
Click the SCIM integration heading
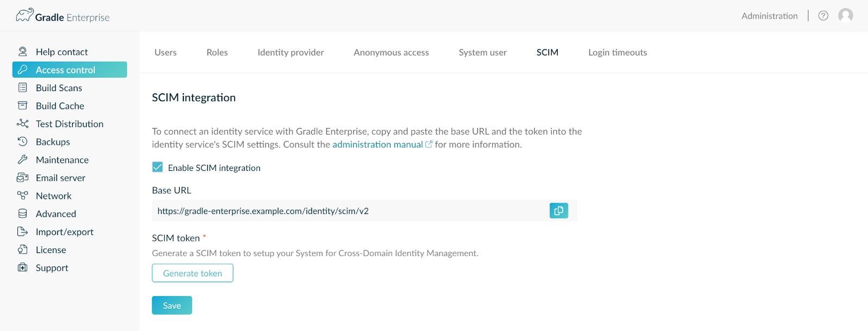194,98
